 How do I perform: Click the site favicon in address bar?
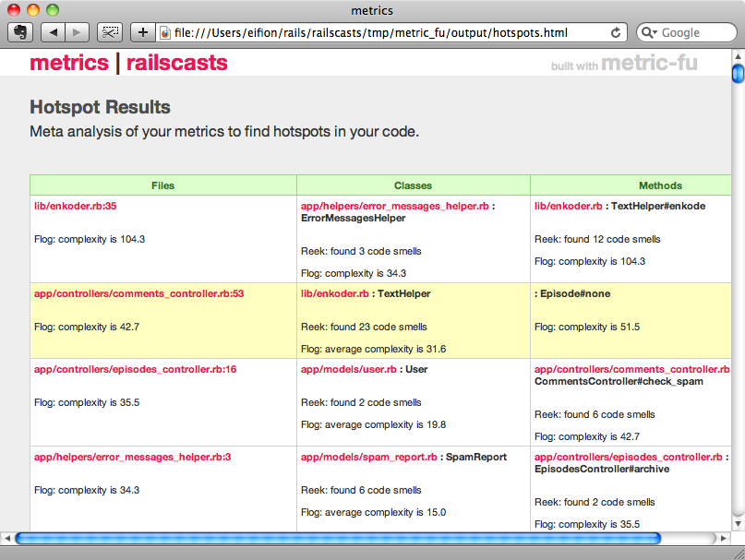pos(165,33)
